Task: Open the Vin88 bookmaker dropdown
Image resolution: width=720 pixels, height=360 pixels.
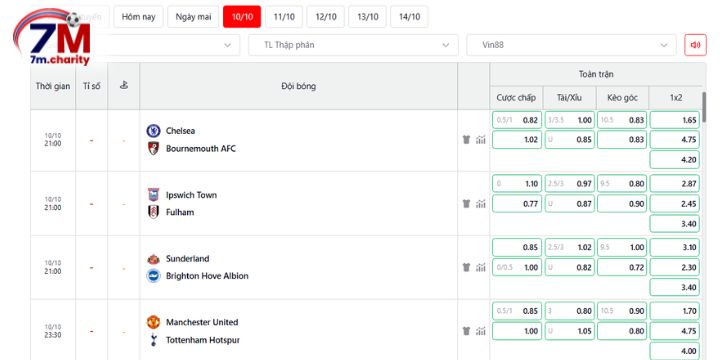Action: 571,45
